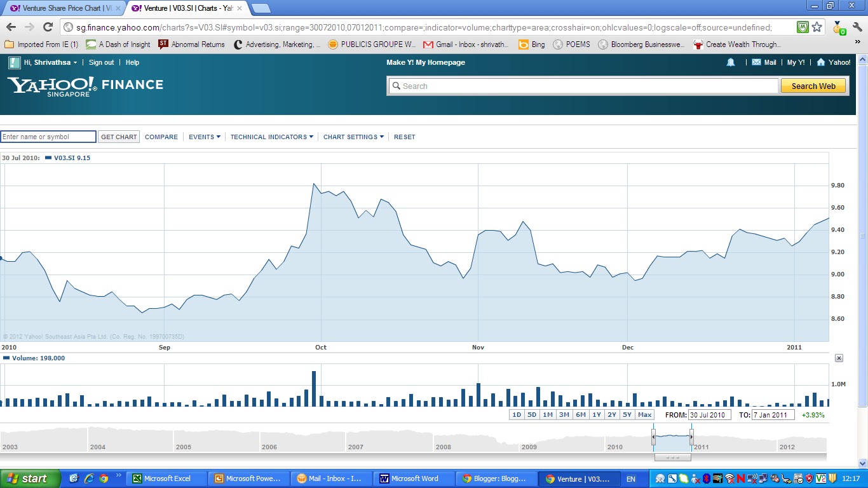Open the Windows Start menu

pyautogui.click(x=30, y=478)
